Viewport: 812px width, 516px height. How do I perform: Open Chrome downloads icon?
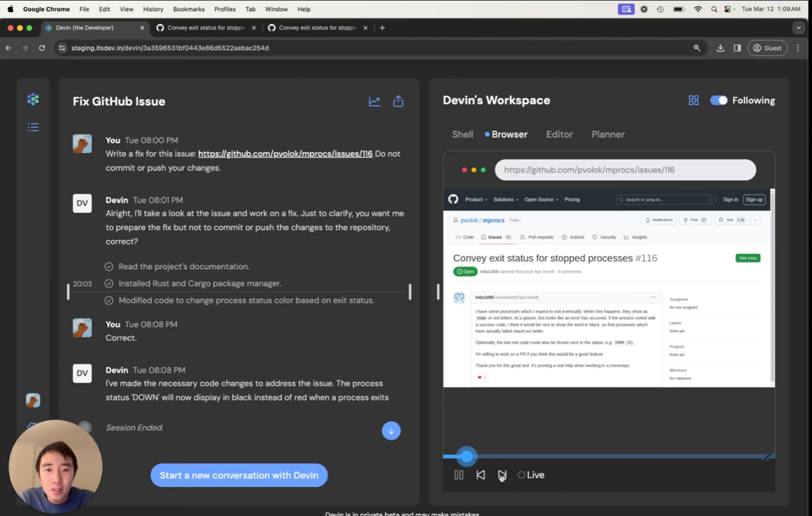(x=720, y=48)
